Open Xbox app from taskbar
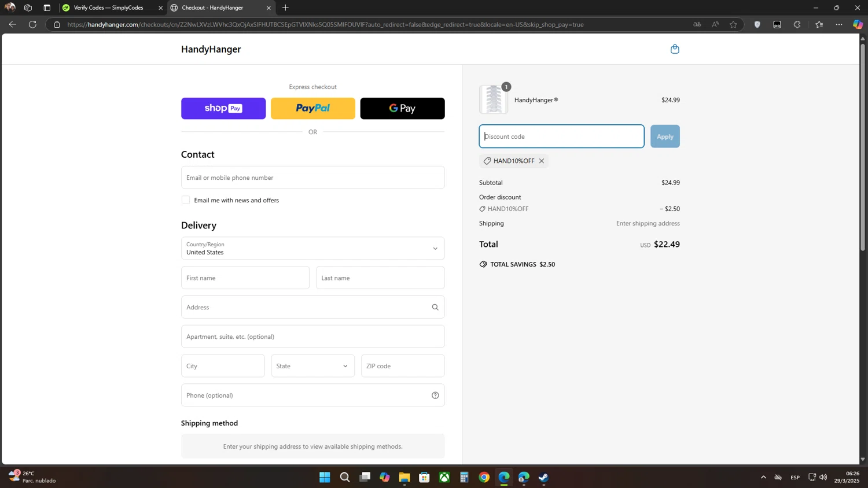868x488 pixels. 444,477
